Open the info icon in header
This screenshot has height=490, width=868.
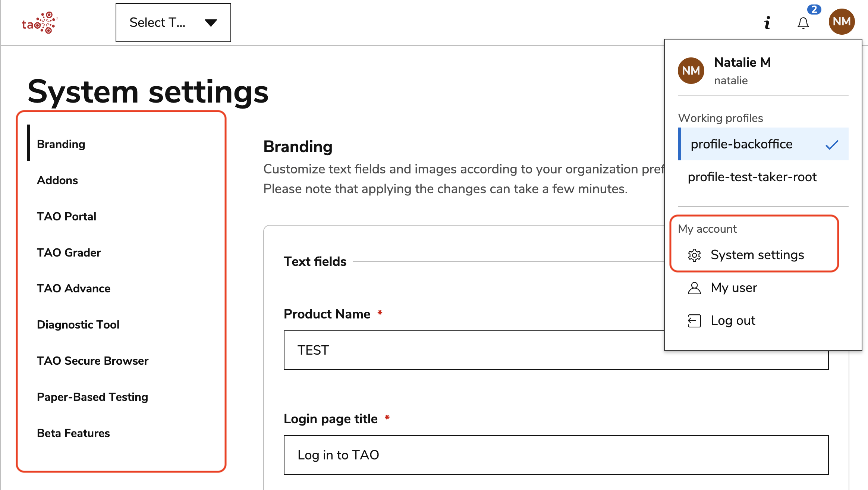pyautogui.click(x=767, y=23)
